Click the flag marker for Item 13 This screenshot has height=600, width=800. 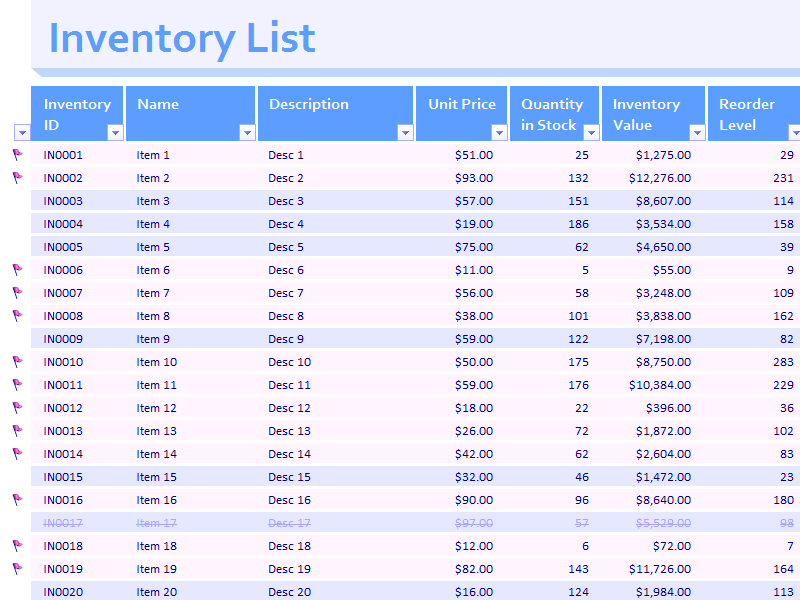(15, 431)
